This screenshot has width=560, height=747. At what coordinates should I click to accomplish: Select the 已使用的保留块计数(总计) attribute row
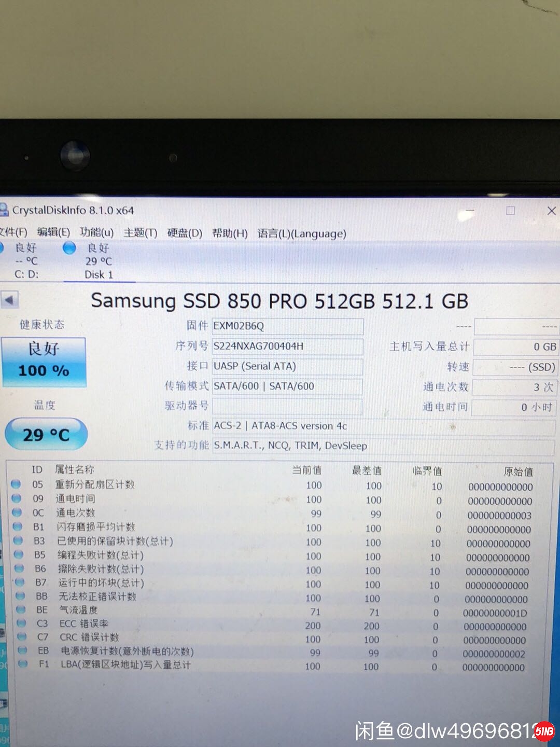pyautogui.click(x=280, y=542)
